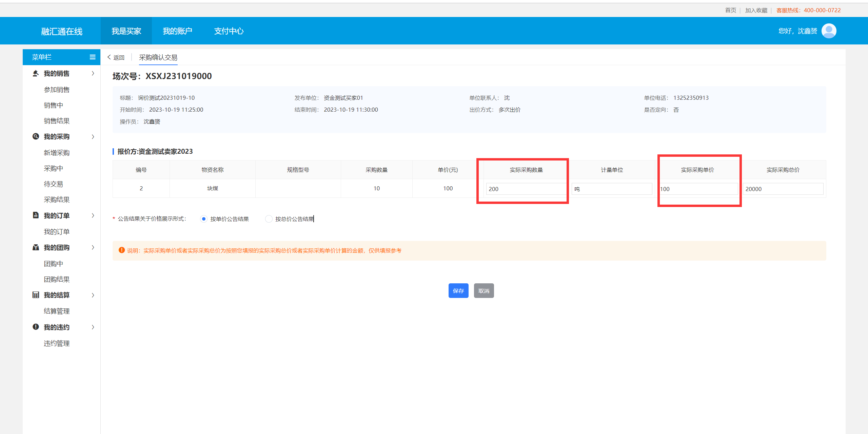Open the 我的账户 top navigation tab
This screenshot has width=868, height=434.
177,31
